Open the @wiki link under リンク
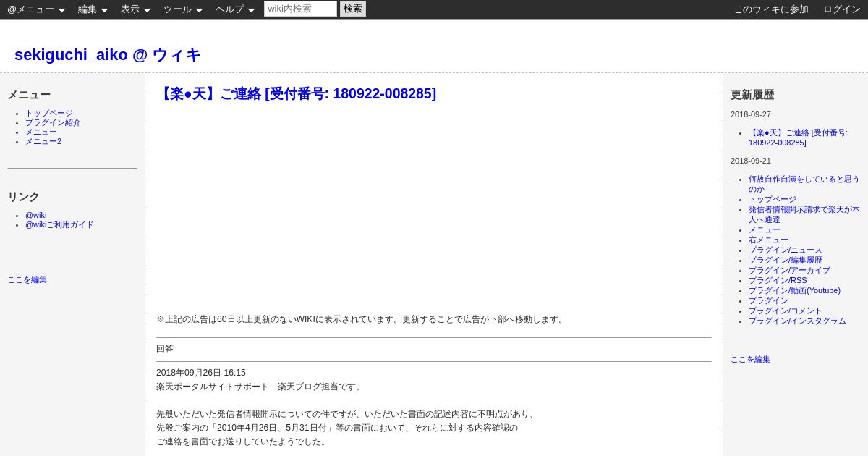 click(36, 215)
